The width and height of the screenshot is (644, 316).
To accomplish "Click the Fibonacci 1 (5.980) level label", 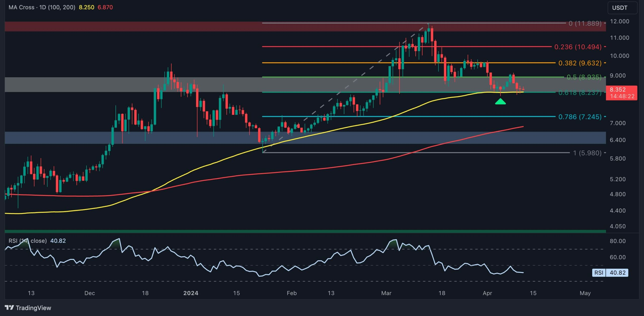I will pyautogui.click(x=587, y=153).
